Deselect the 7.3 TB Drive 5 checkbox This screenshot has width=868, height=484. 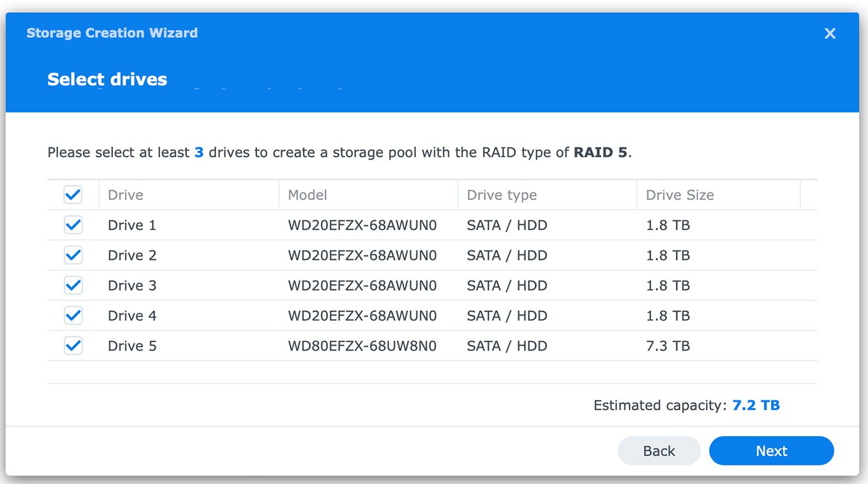pos(73,345)
